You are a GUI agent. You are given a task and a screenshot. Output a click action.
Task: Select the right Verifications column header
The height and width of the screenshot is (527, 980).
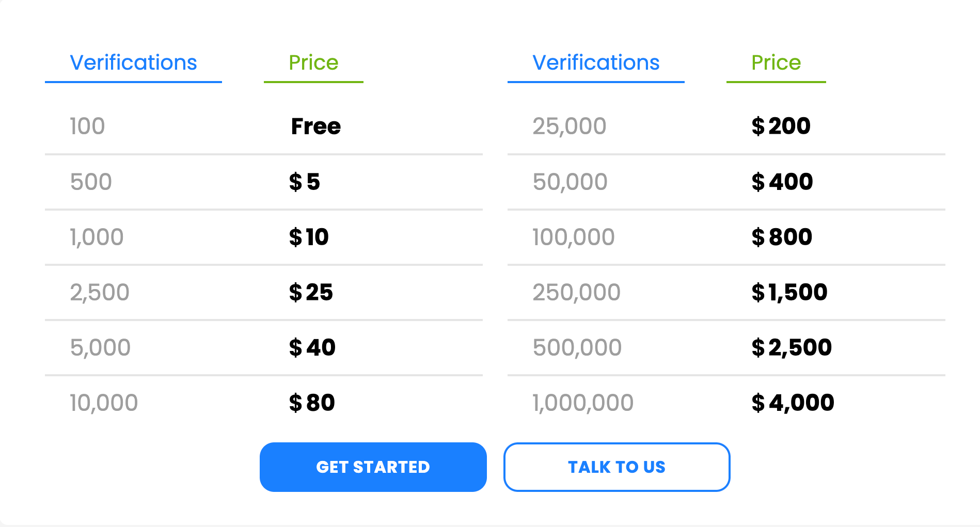[x=596, y=63]
